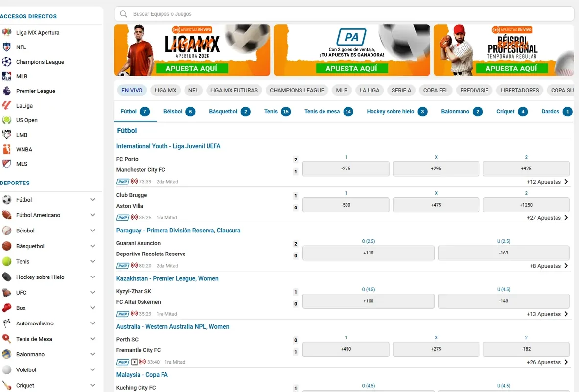Open +12 Apuestas for FC Porto match
Viewport: 579px width, 392px height.
[547, 182]
